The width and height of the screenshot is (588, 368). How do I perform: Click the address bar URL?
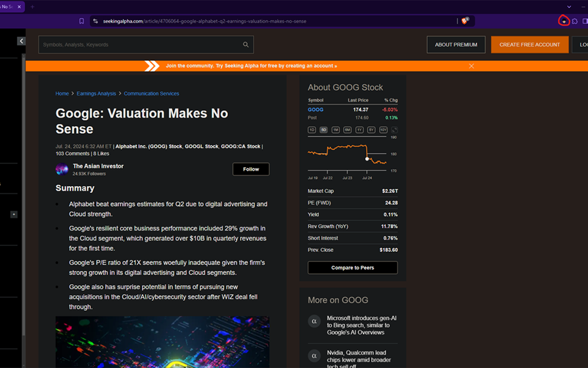pyautogui.click(x=204, y=21)
